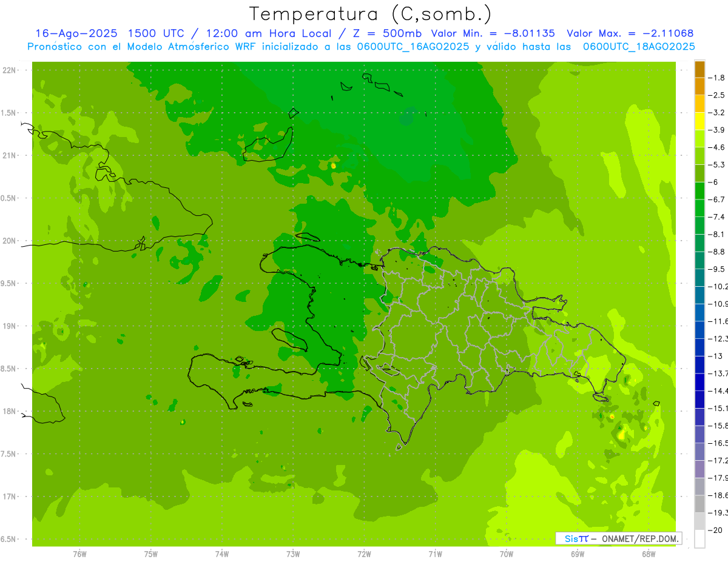The image size is (728, 562).
Task: Click the 19N latitude label
Action: click(10, 326)
